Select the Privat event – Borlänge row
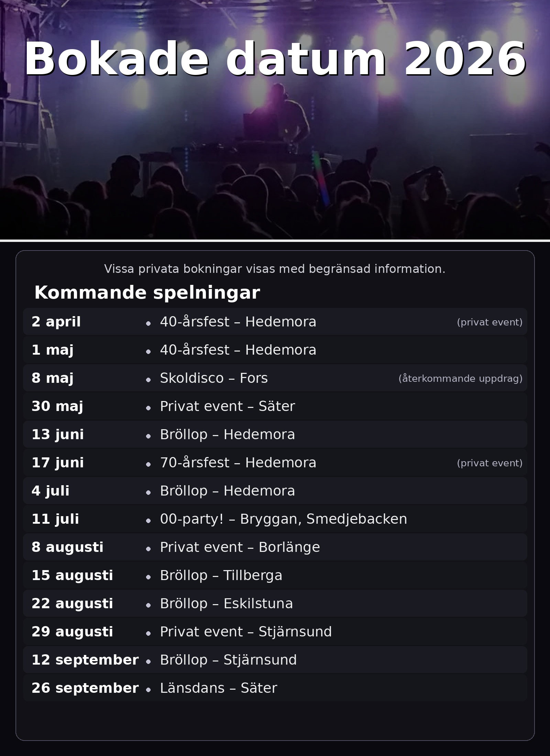This screenshot has width=550, height=756. tap(240, 547)
